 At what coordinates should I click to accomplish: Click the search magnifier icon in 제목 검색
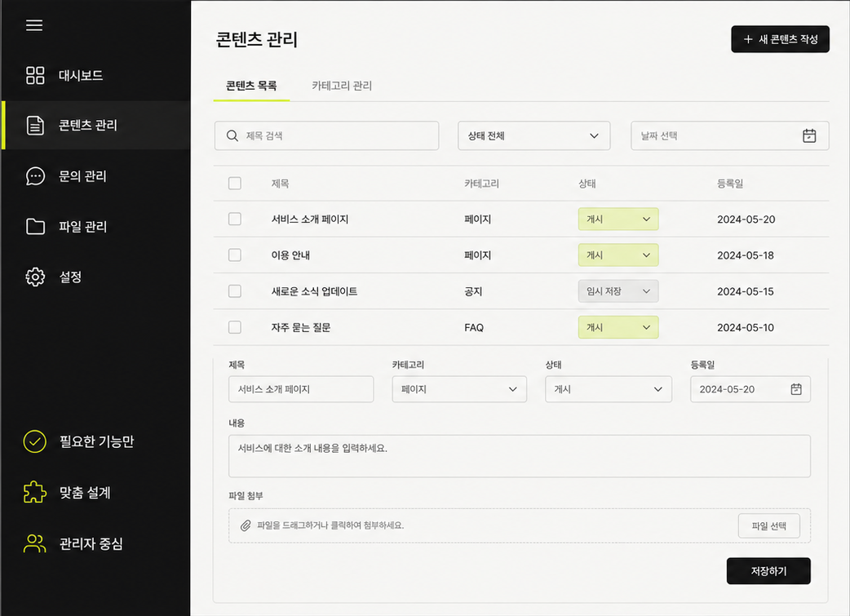click(232, 135)
